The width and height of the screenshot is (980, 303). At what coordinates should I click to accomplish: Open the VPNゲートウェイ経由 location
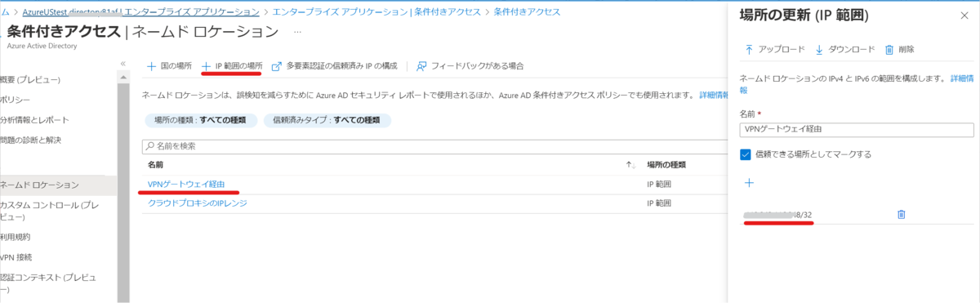coord(186,184)
